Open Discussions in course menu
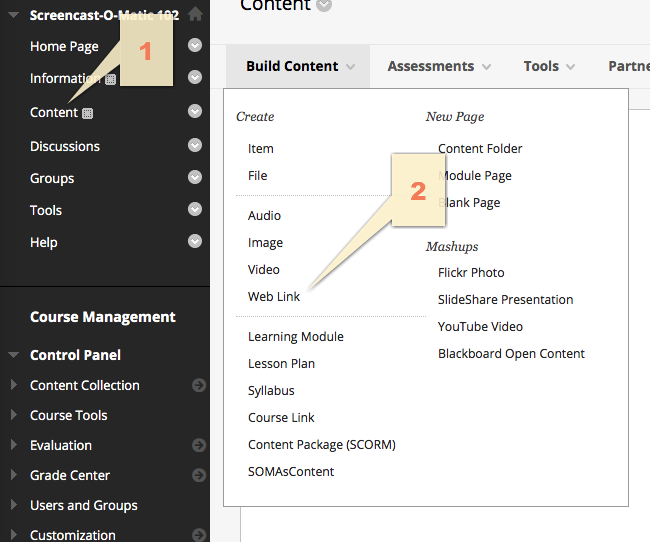The image size is (650, 542). click(x=65, y=146)
